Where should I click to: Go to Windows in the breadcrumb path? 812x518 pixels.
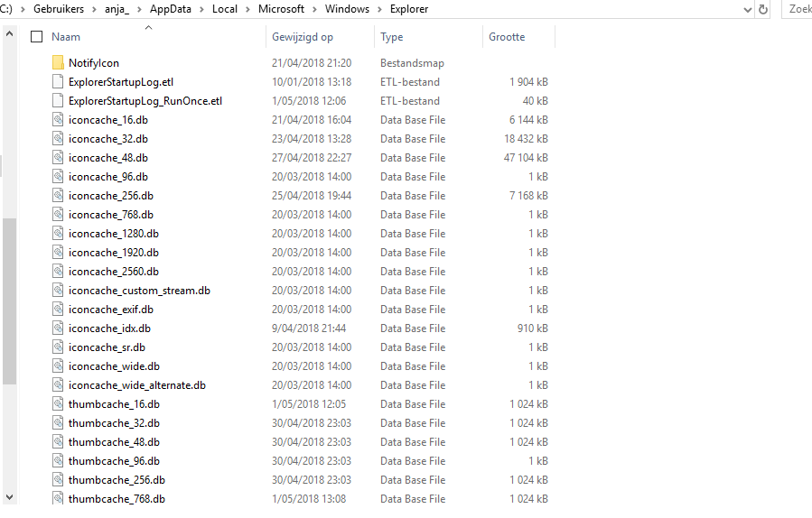pyautogui.click(x=347, y=9)
